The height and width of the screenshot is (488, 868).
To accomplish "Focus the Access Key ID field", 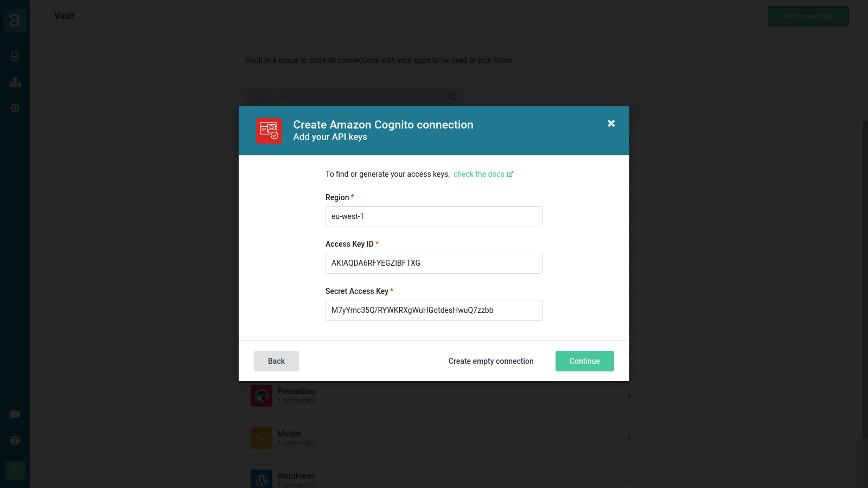I will [x=433, y=263].
